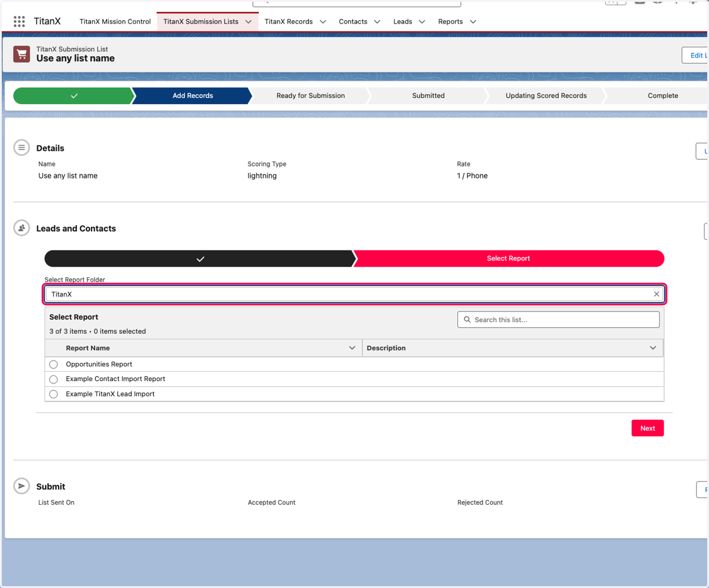Open the TitanX Records tab
The height and width of the screenshot is (588, 709).
pos(288,21)
